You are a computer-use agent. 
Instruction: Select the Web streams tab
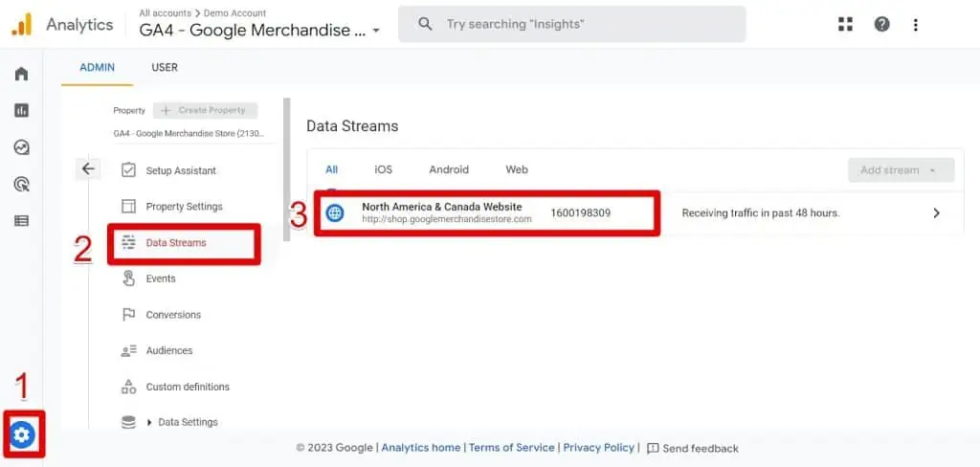(517, 169)
